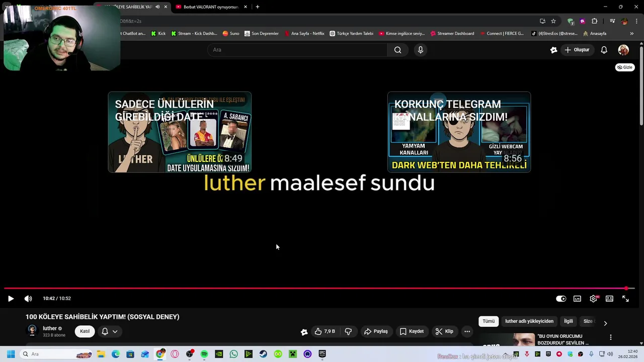This screenshot has width=644, height=362.
Task: Click the install app icon in address bar
Action: [x=542, y=21]
